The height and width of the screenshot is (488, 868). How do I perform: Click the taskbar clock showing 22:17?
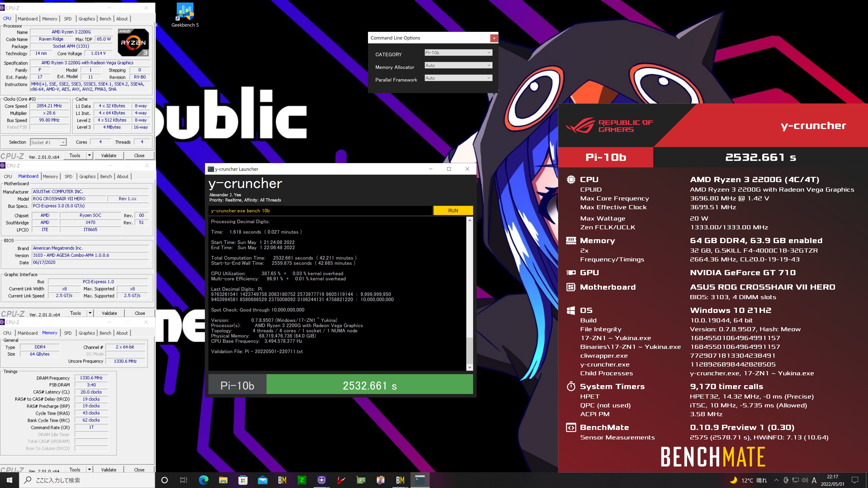point(832,480)
